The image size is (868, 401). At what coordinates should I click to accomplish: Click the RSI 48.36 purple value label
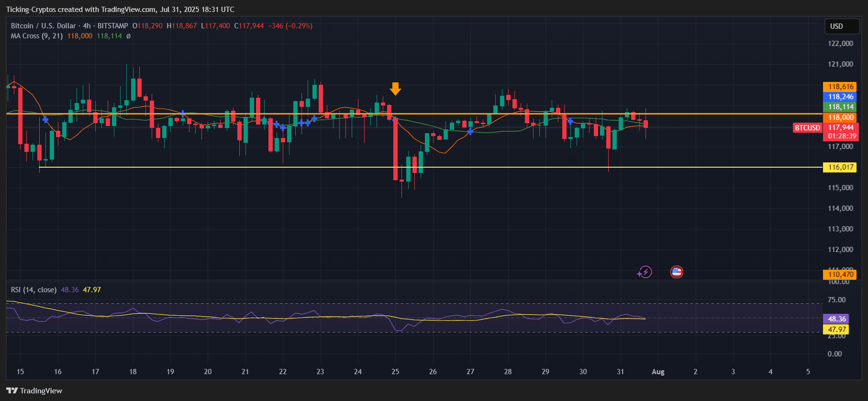coord(837,319)
